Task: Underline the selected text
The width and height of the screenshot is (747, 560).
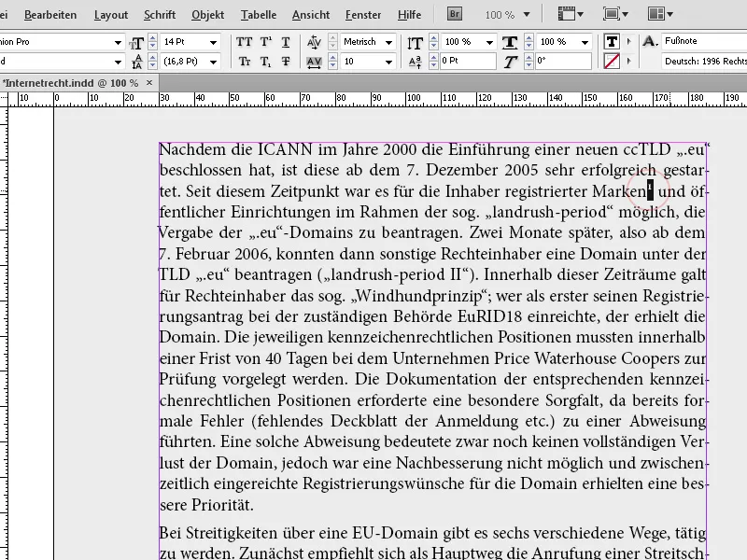Action: (x=285, y=41)
